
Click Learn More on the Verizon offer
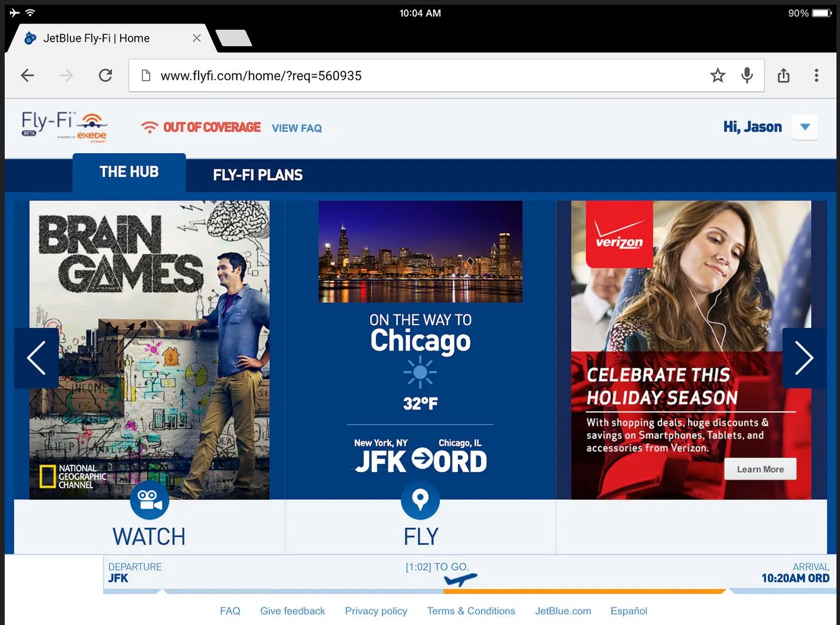pos(760,469)
